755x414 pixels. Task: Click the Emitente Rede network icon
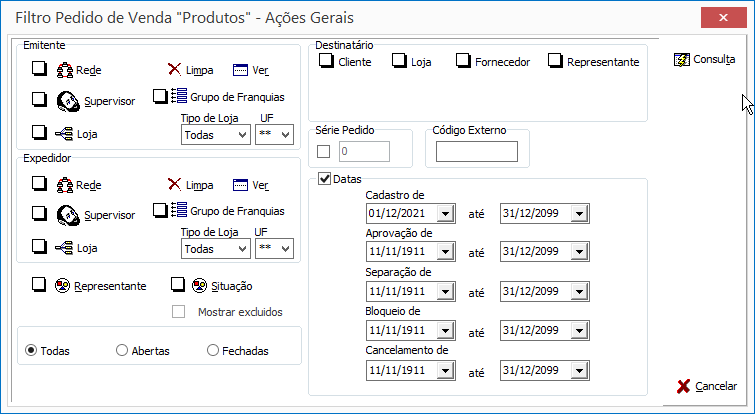pyautogui.click(x=65, y=70)
